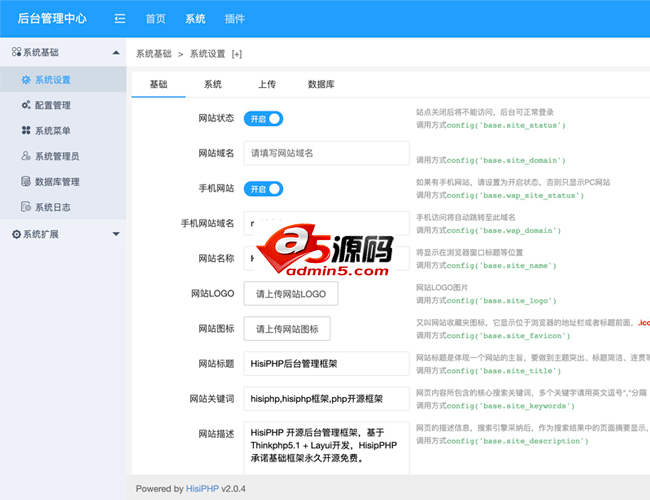Toggle the 网站状态 switch off
Viewport: 650px width, 500px height.
point(264,118)
